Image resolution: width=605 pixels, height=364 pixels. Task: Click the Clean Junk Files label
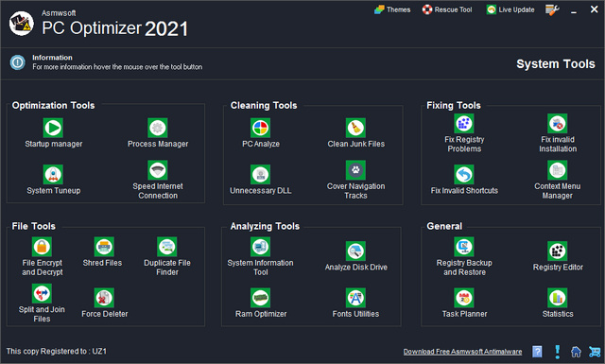point(355,144)
